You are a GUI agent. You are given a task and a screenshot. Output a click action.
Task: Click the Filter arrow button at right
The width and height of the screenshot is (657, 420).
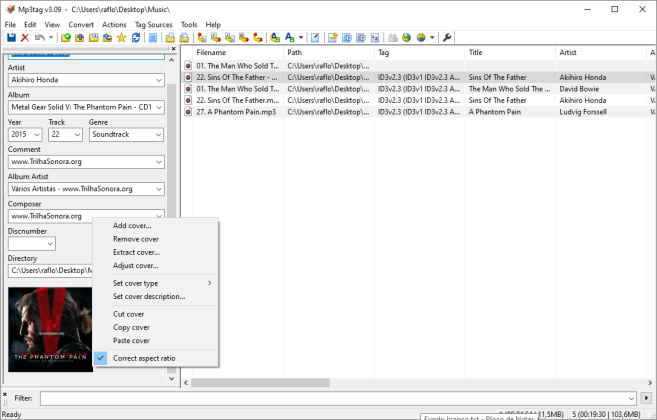click(646, 398)
